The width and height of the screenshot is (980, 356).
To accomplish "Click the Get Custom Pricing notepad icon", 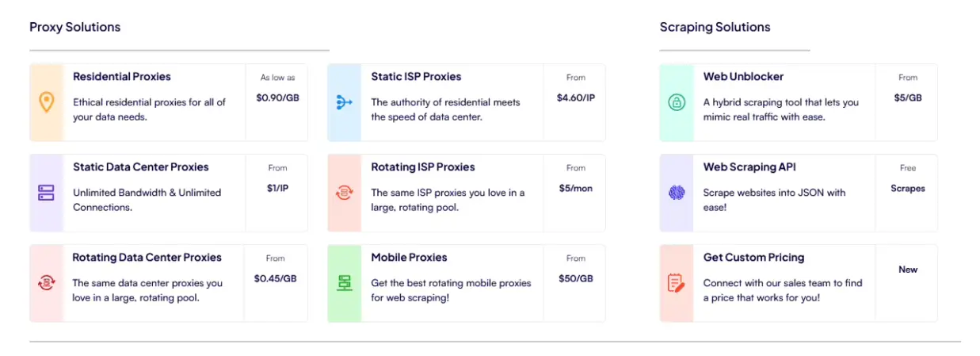I will (x=677, y=282).
